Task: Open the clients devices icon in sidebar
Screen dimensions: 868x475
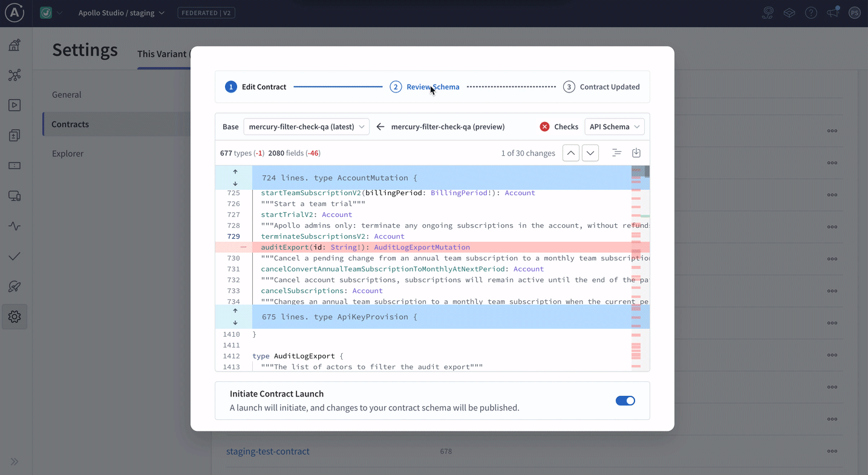Action: pyautogui.click(x=15, y=196)
